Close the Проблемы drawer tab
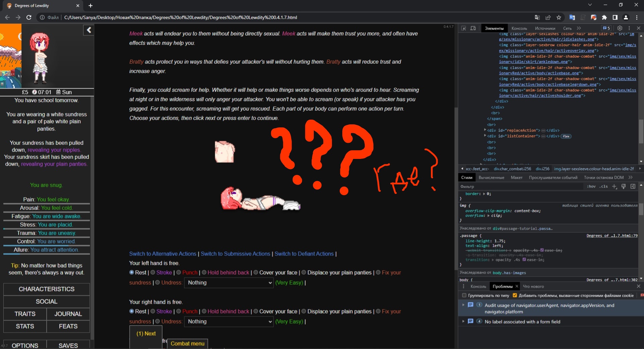Viewport: 644px width, 349px height. [517, 286]
